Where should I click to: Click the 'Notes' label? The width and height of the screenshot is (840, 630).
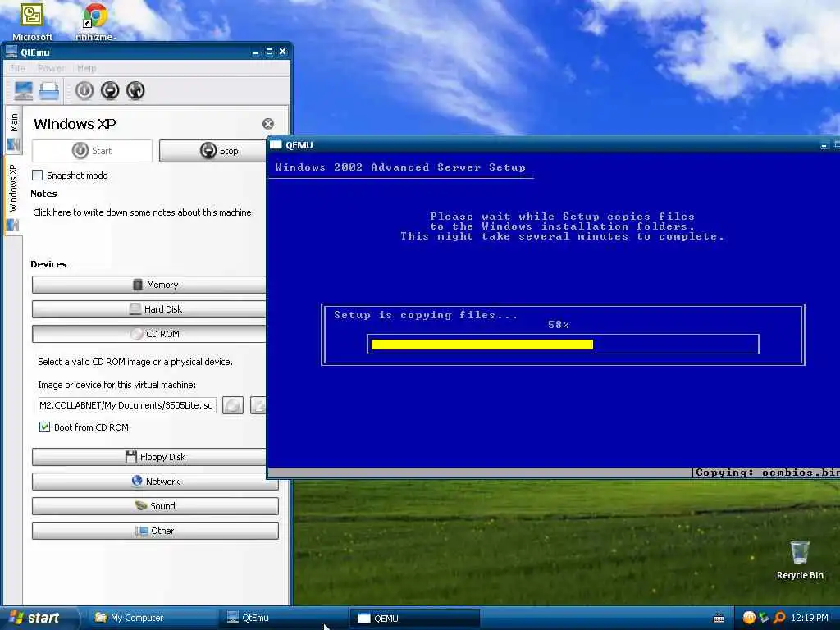point(43,194)
